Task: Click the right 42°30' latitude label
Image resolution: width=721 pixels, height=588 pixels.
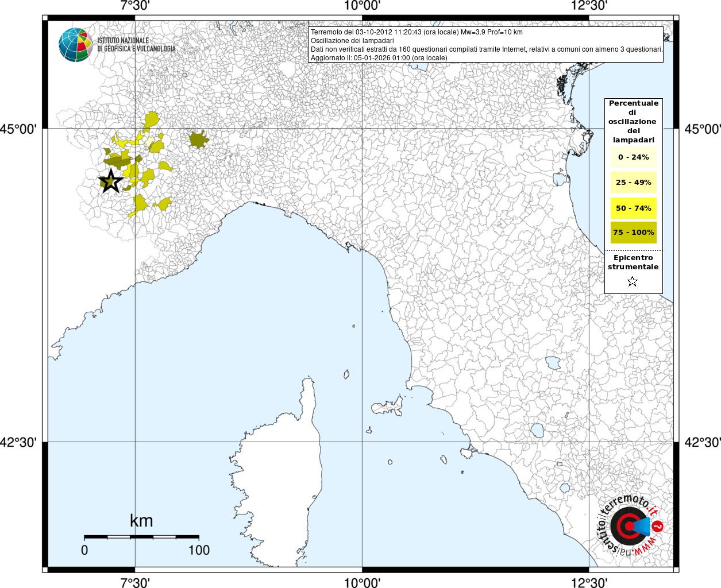Action: tap(702, 442)
